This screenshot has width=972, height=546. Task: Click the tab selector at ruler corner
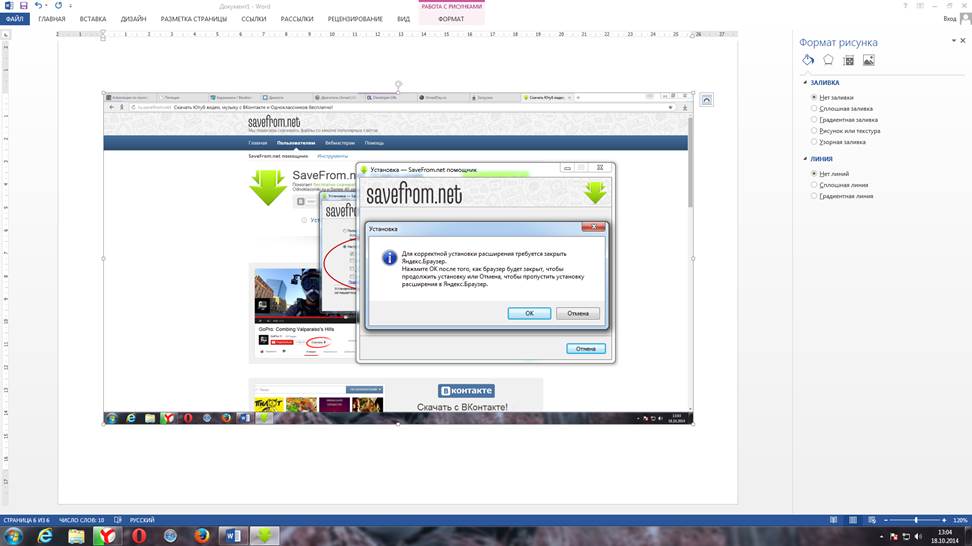tap(6, 35)
